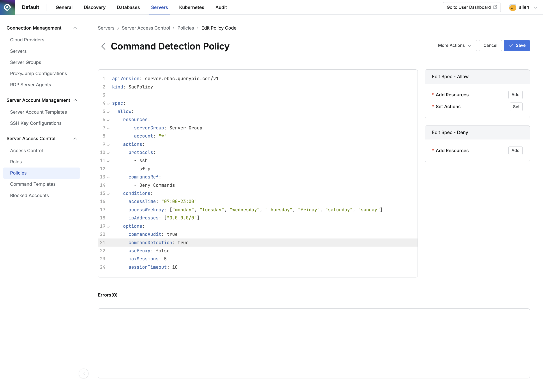The image size is (543, 392).
Task: Click allen's avatar emoji icon
Action: pyautogui.click(x=513, y=7)
